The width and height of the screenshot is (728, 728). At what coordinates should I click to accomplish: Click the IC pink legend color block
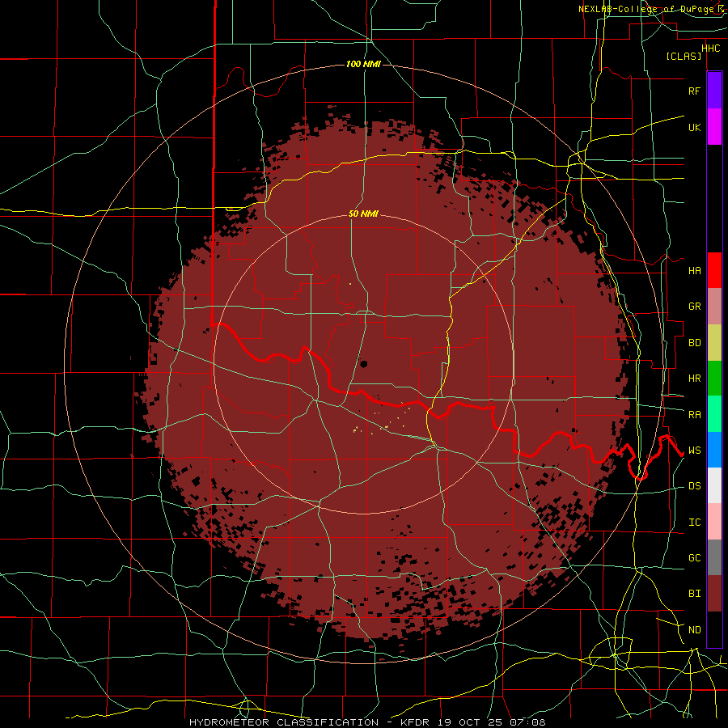(x=714, y=522)
